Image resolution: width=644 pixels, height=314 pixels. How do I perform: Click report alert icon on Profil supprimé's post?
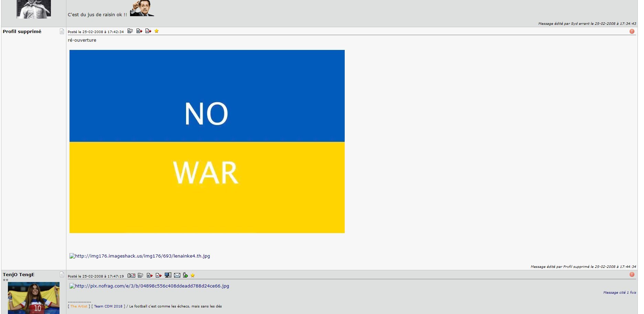click(632, 31)
